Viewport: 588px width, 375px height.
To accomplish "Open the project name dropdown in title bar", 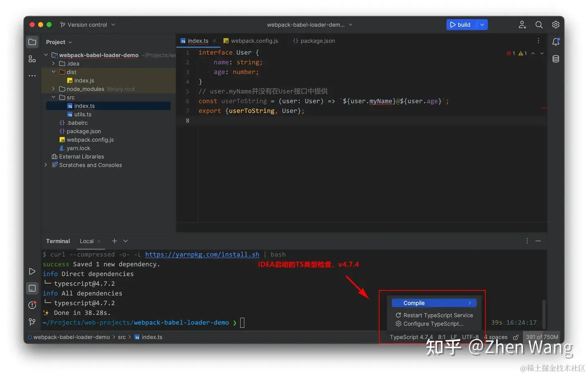I will [310, 25].
